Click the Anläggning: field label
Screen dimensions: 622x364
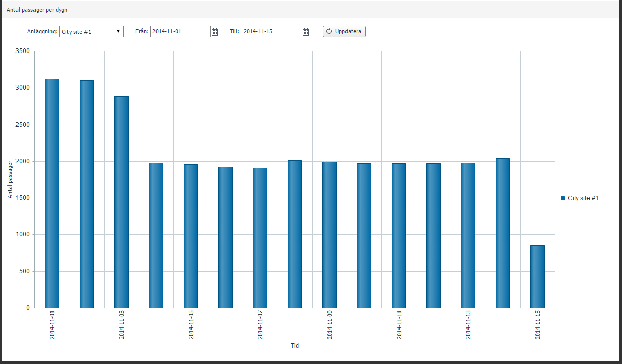42,31
